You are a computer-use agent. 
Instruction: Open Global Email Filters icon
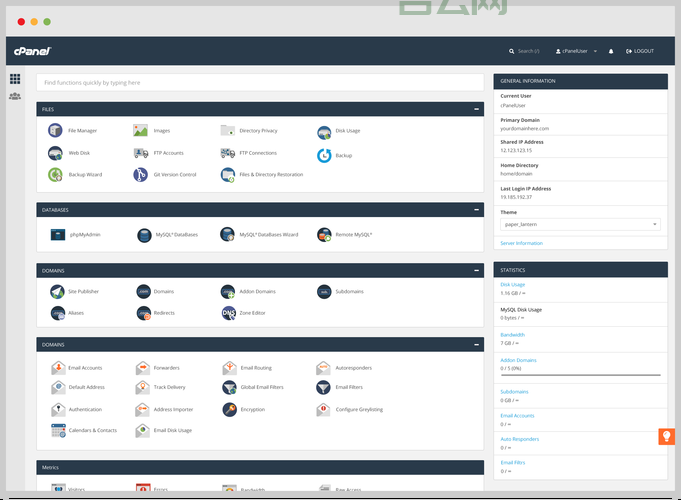click(229, 387)
